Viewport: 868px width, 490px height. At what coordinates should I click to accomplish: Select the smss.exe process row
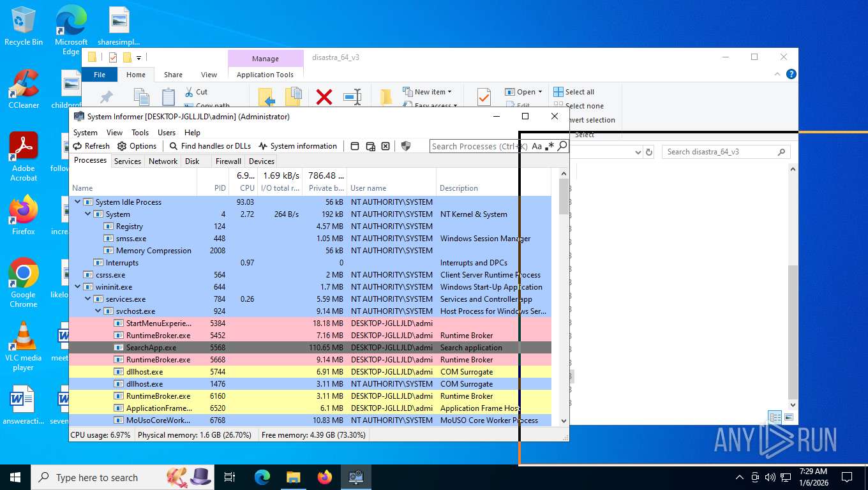[310, 239]
